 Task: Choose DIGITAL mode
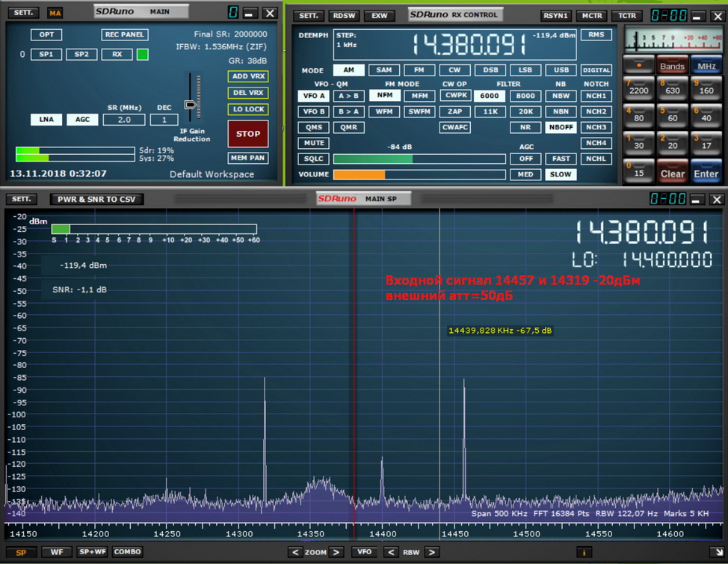click(x=596, y=70)
